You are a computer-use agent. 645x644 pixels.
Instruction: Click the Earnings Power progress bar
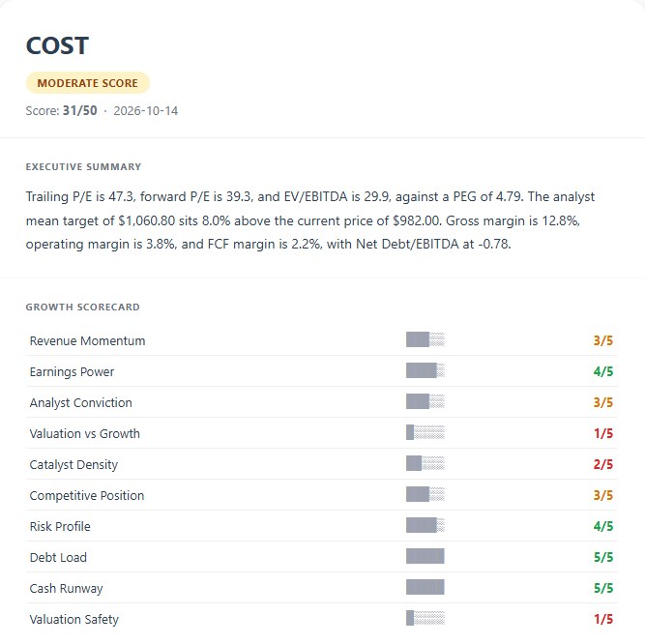[425, 370]
